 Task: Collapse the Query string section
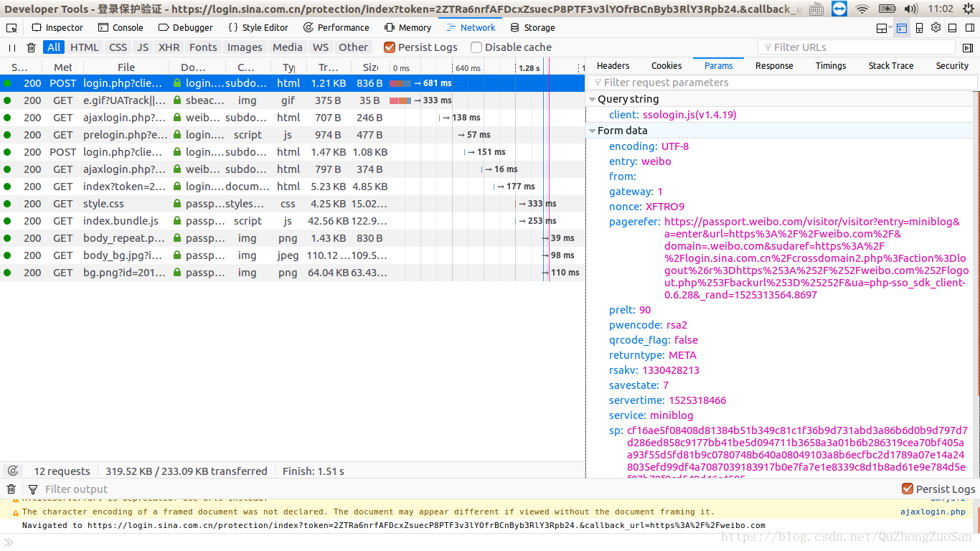click(x=593, y=99)
